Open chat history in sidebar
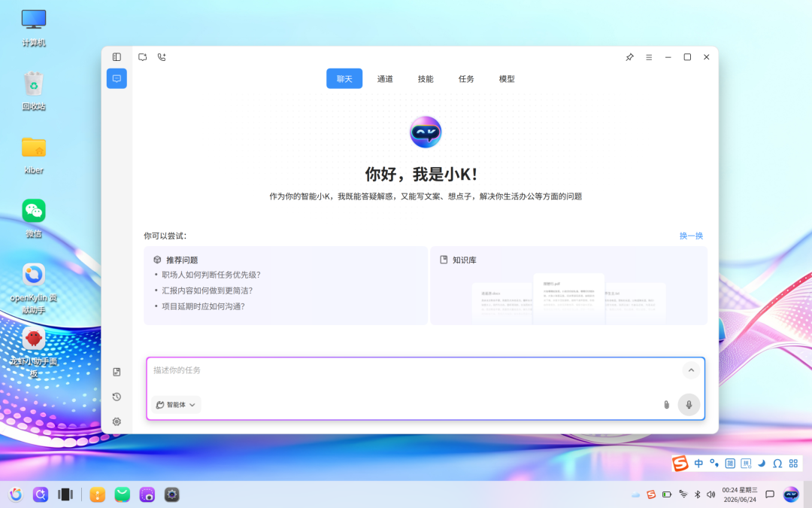 [117, 397]
